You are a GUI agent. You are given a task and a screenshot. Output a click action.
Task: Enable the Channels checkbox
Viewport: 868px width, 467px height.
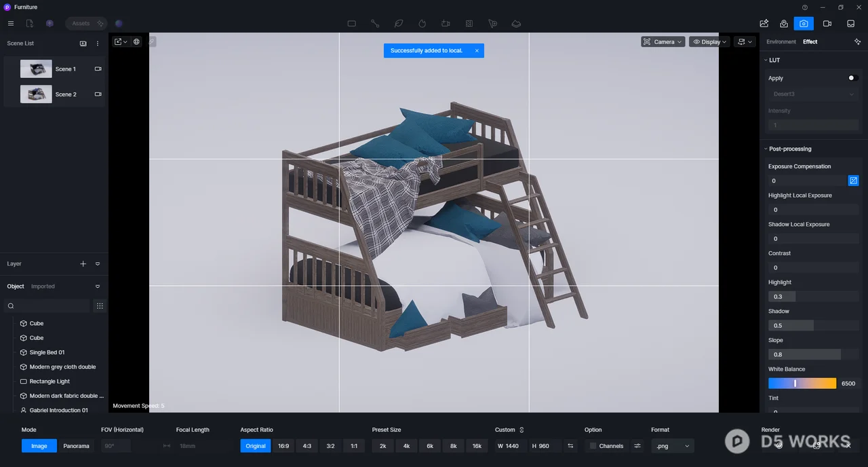click(593, 446)
